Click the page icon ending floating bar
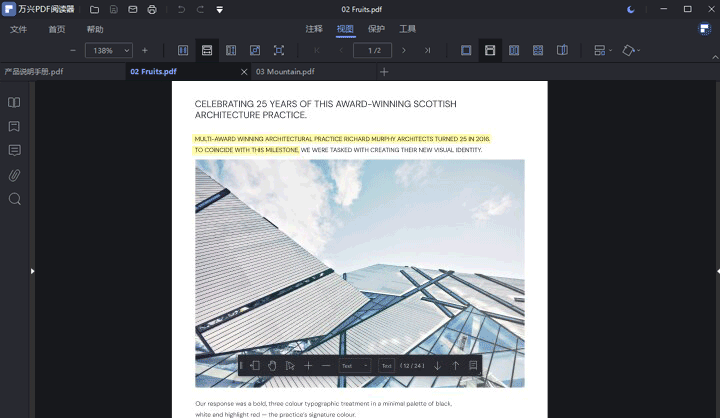 [x=473, y=366]
